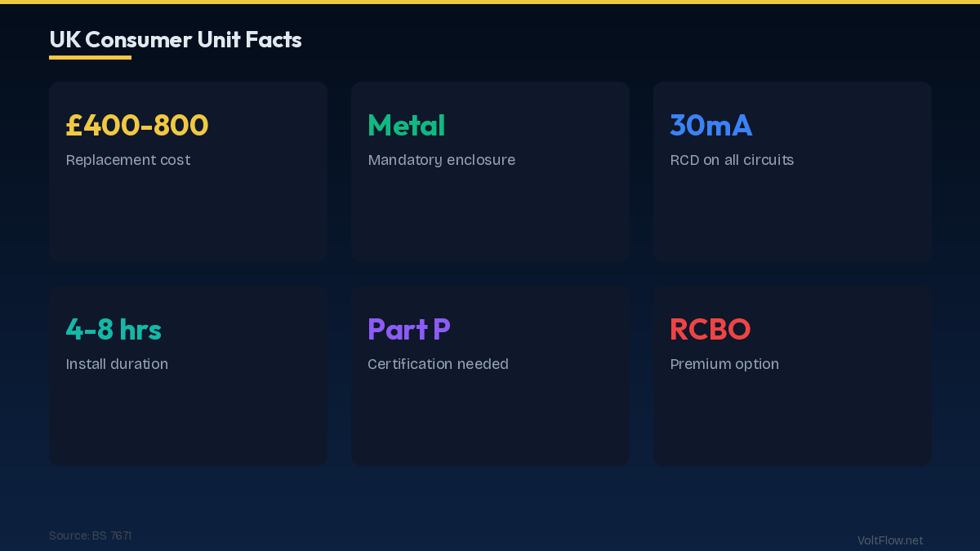Click the Replacement cost label
980x551 pixels.
[128, 160]
